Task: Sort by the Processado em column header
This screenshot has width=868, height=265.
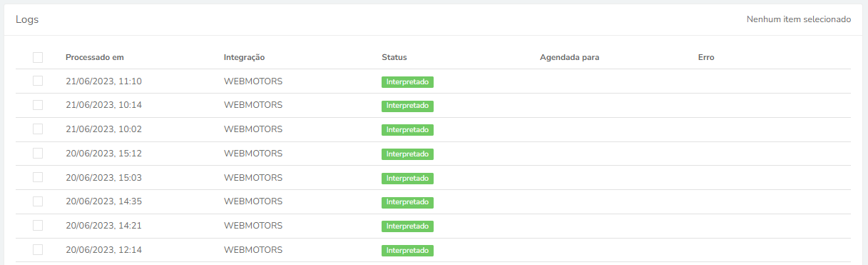Action: tap(95, 57)
